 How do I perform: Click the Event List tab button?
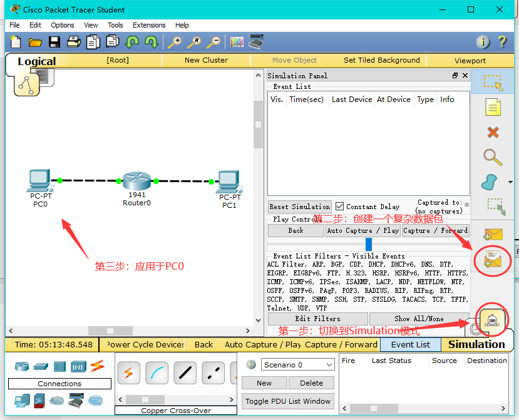click(411, 344)
